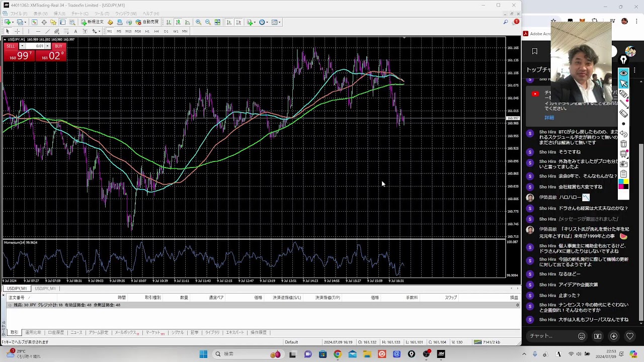Toggle 自動売買 auto trading
Viewport: 644px width, 362px height.
pos(147,22)
